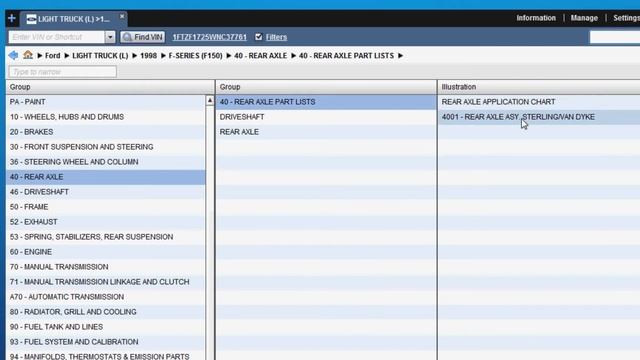Select 40 - REAR AXLE PART LISTS subgroup
640x360 pixels.
pyautogui.click(x=326, y=102)
